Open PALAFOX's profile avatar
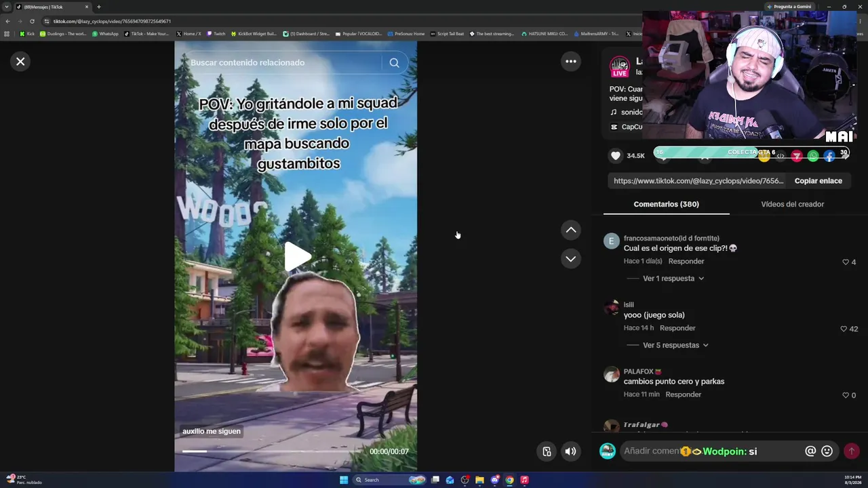The image size is (868, 488). click(612, 375)
